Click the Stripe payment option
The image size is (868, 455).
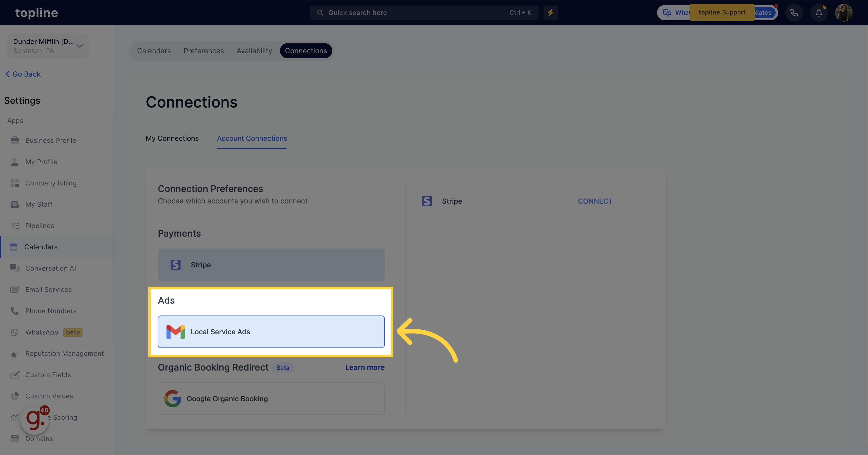(270, 265)
